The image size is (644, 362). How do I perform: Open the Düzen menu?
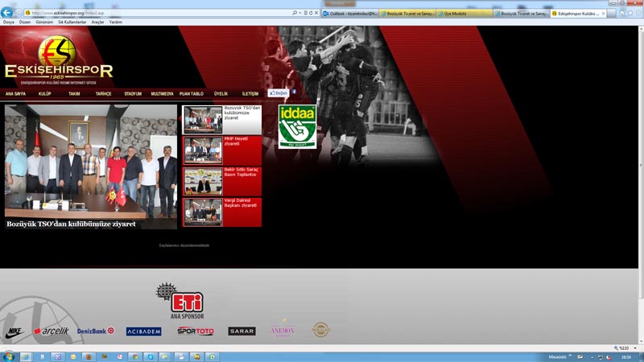coord(25,23)
